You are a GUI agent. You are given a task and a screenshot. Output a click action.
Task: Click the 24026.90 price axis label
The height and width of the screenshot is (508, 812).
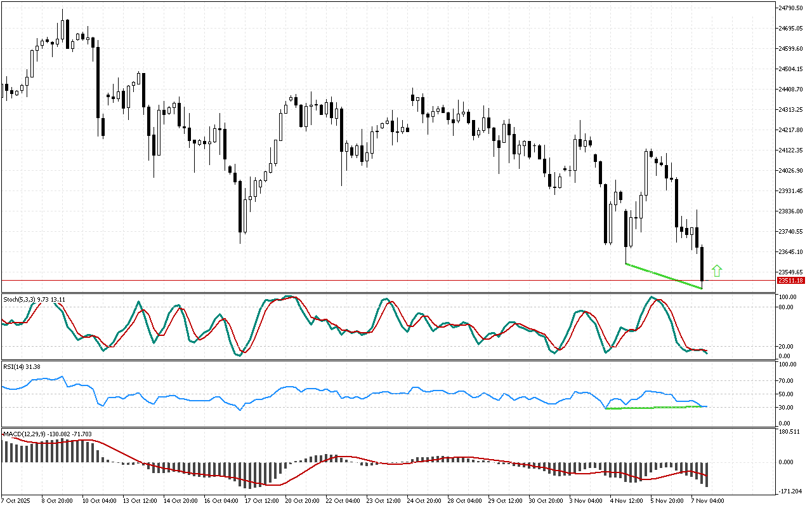point(790,170)
